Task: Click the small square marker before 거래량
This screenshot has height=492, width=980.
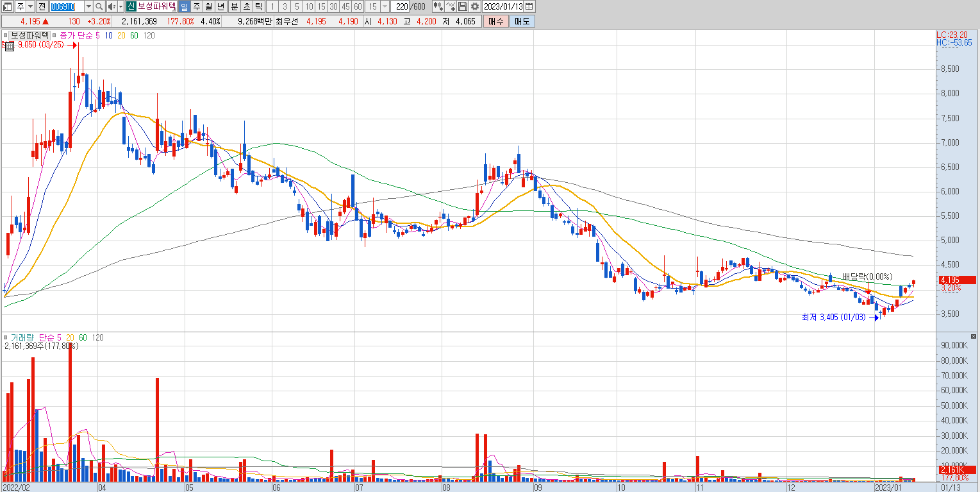Action: pos(5,337)
